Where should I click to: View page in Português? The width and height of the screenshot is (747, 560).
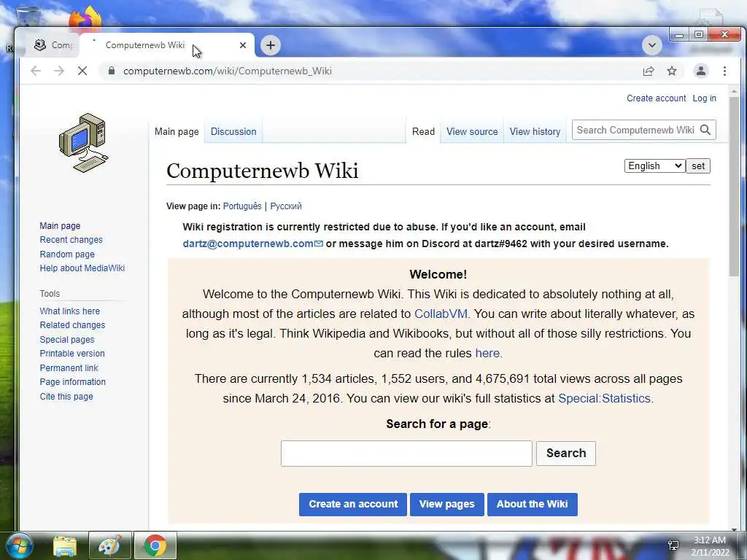[242, 206]
